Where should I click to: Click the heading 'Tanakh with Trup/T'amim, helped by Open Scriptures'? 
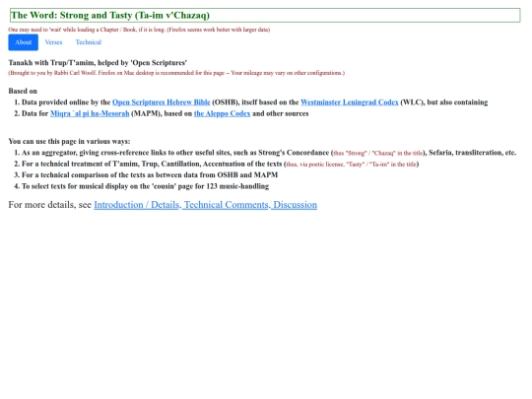(98, 63)
